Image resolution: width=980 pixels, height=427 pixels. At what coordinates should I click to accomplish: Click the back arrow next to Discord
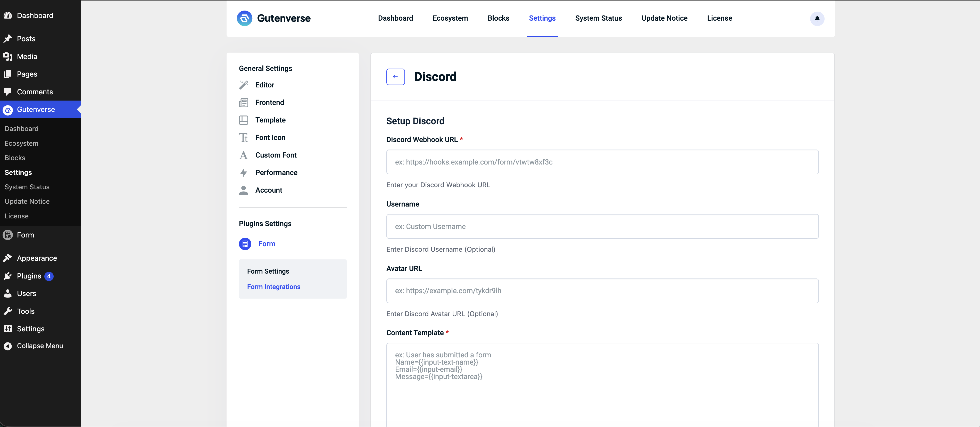coord(395,77)
